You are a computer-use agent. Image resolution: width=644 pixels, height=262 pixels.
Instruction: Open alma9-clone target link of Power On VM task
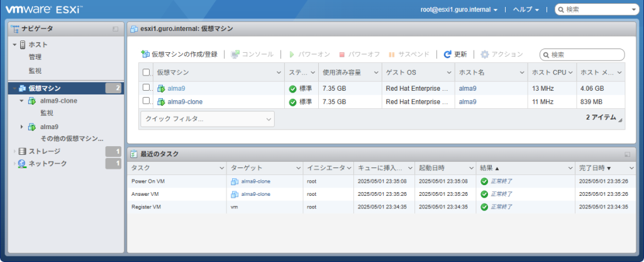[x=255, y=181]
